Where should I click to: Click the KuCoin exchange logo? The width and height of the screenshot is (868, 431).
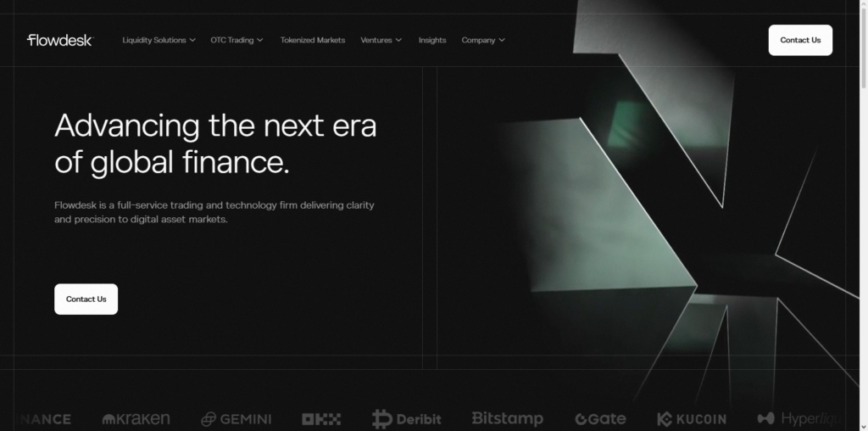(x=692, y=419)
